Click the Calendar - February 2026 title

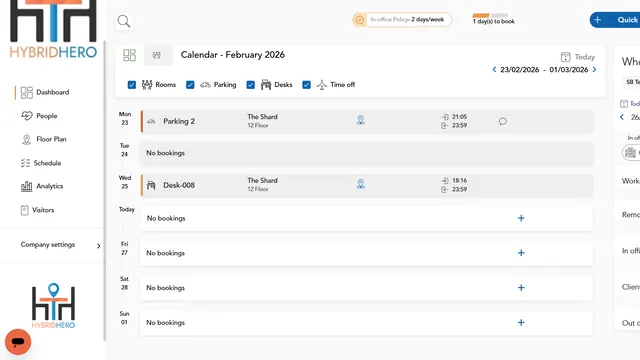tap(233, 55)
